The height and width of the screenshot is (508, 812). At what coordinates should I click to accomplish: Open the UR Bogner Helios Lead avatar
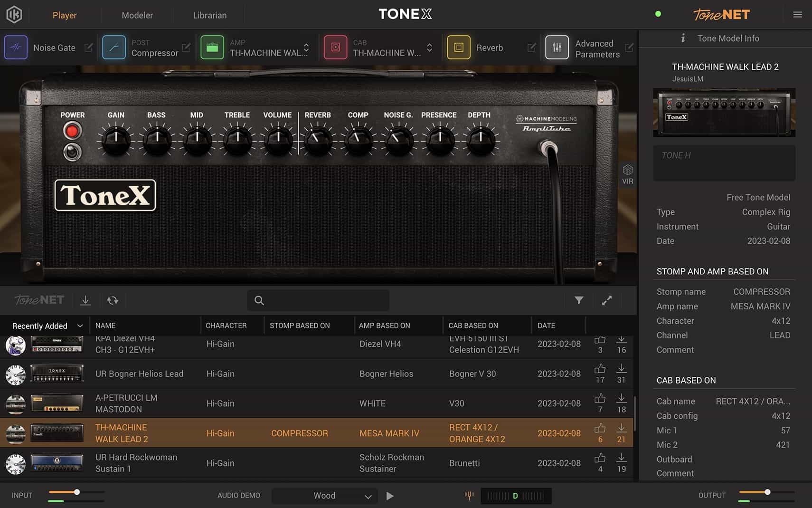15,374
